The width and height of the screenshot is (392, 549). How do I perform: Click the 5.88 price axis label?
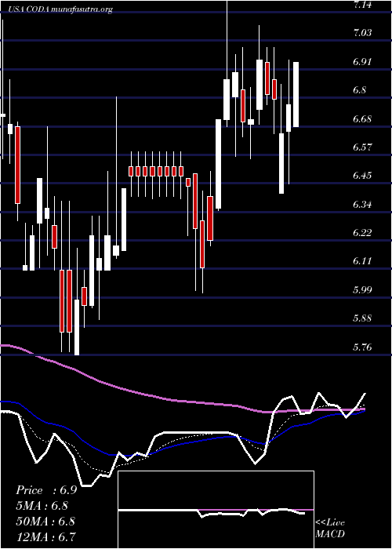click(x=362, y=318)
